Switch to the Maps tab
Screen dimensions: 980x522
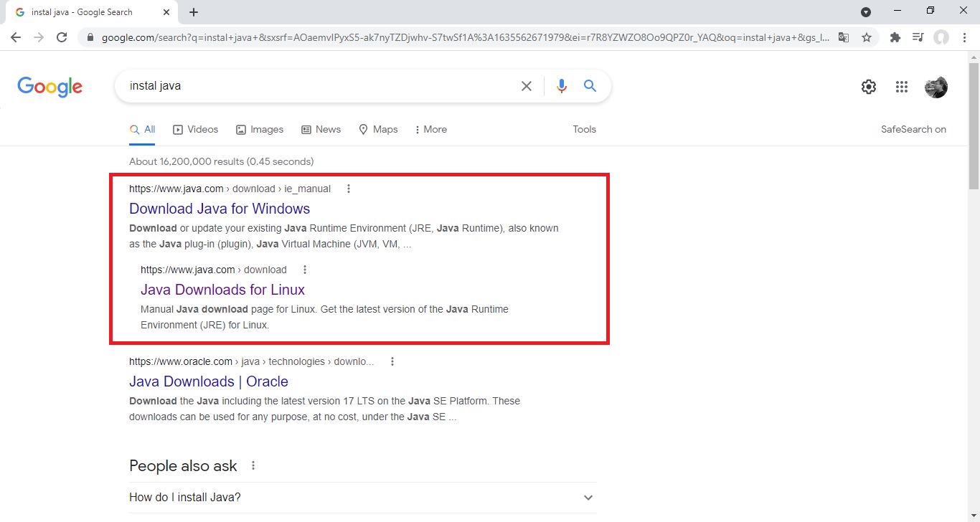click(378, 130)
